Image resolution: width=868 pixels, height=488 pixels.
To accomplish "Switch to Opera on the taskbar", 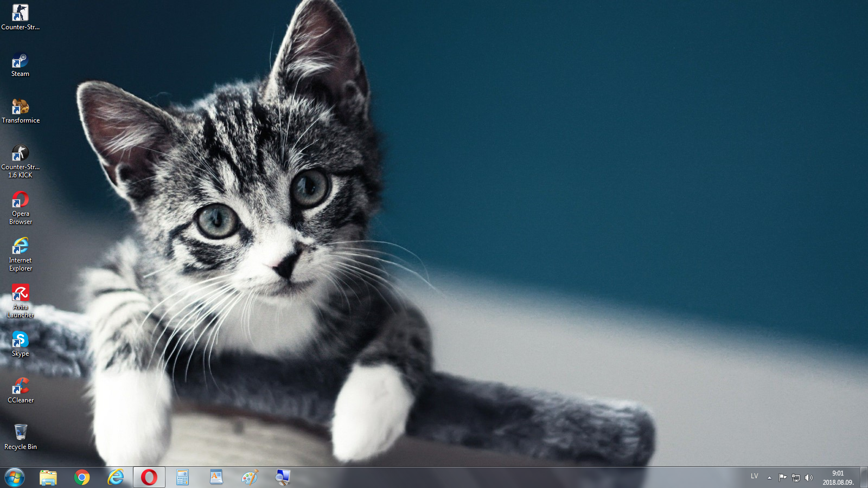I will pyautogui.click(x=149, y=478).
